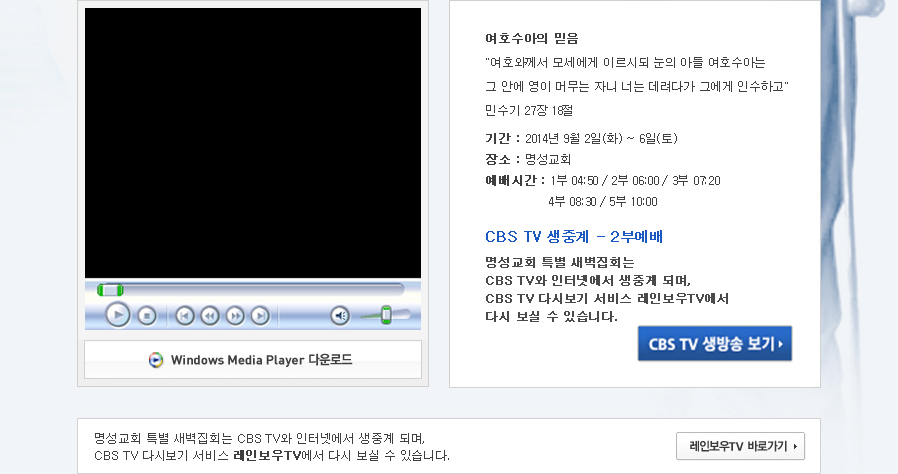This screenshot has height=474, width=898.
Task: Click the middle of the seek bar track
Action: pyautogui.click(x=252, y=290)
